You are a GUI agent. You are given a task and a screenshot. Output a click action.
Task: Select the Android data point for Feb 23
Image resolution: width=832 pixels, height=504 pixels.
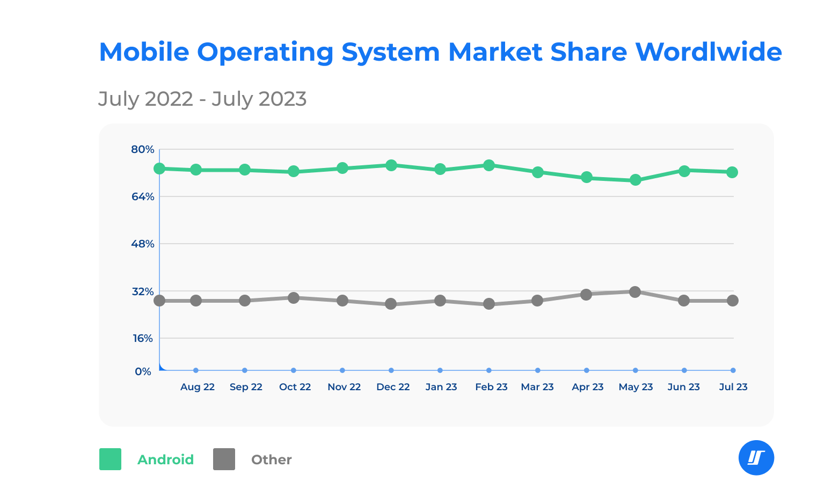click(x=488, y=165)
